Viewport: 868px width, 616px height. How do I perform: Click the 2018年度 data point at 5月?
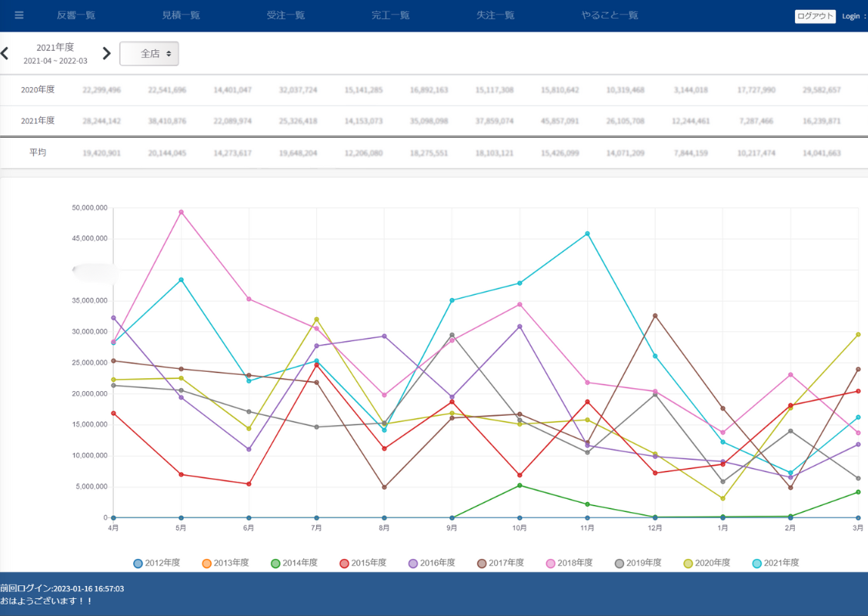click(x=181, y=212)
